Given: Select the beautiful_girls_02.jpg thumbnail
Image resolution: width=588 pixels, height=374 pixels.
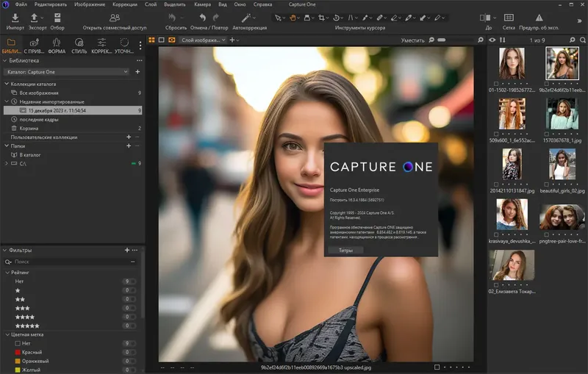Looking at the screenshot, I should 562,165.
